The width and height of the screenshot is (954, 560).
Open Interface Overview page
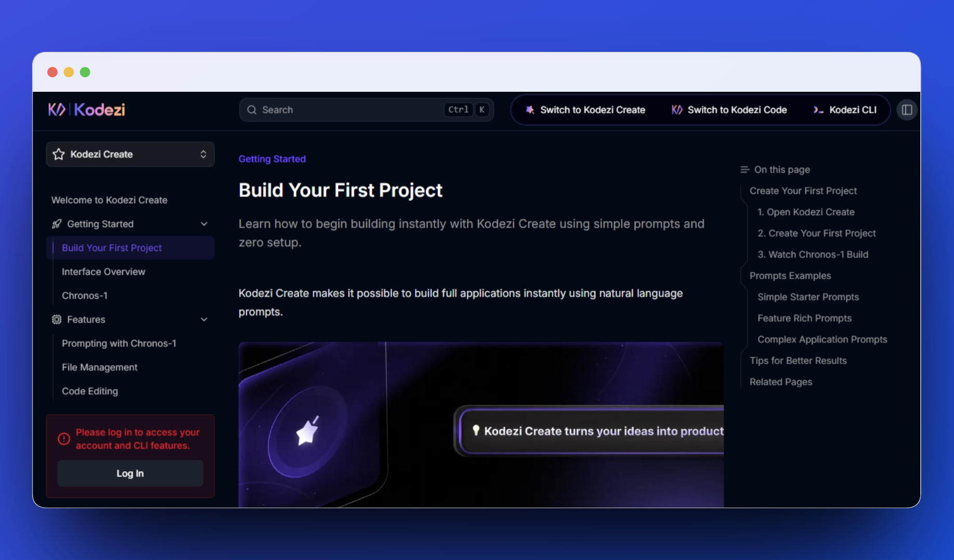pyautogui.click(x=103, y=272)
